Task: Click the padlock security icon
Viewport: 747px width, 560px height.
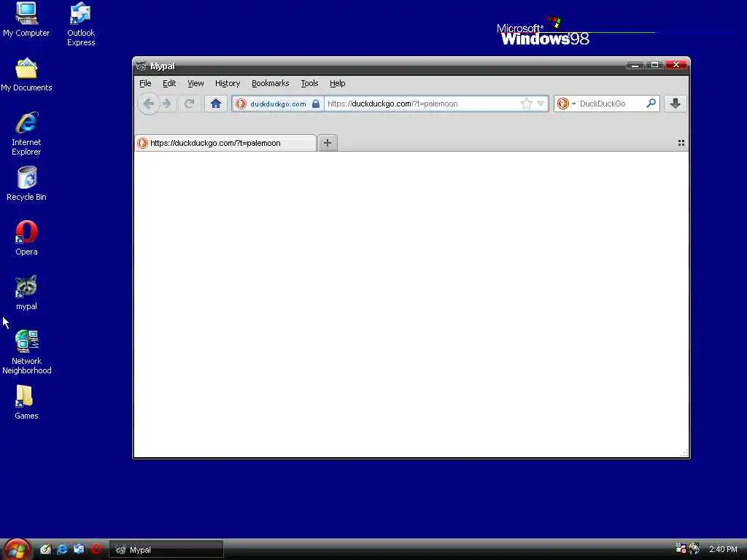Action: (316, 104)
